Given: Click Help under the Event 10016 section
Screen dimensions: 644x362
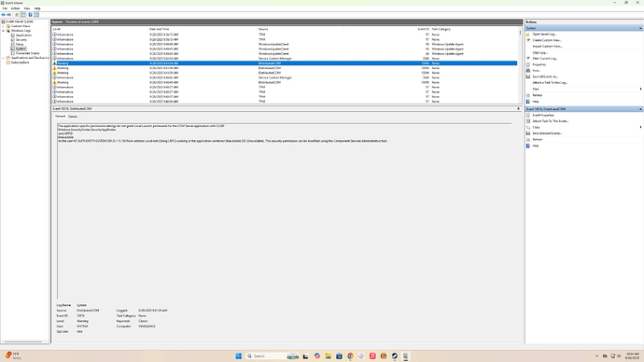Looking at the screenshot, I should 535,146.
